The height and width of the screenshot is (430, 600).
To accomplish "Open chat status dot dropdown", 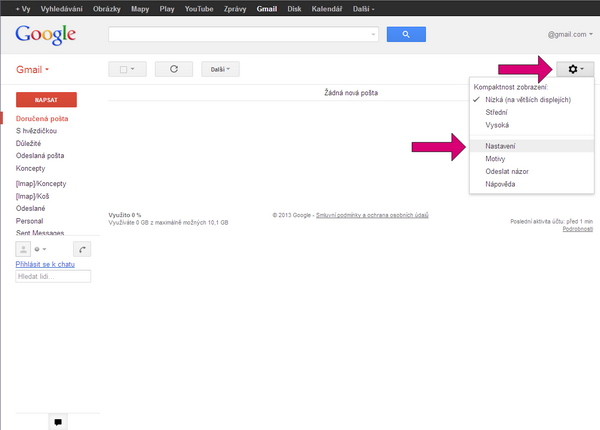I will point(40,249).
